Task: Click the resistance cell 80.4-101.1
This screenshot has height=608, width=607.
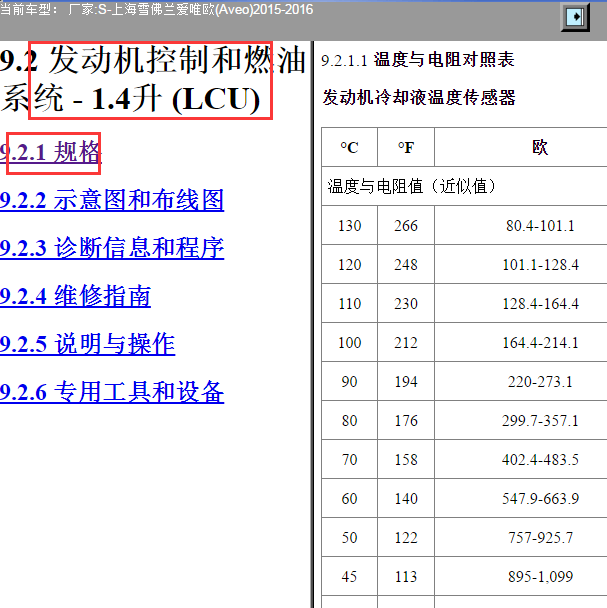Action: (521, 226)
